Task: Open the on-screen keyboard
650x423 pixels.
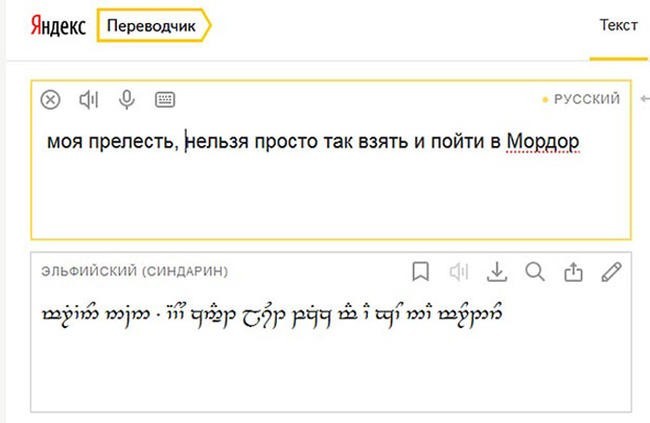Action: [x=165, y=100]
